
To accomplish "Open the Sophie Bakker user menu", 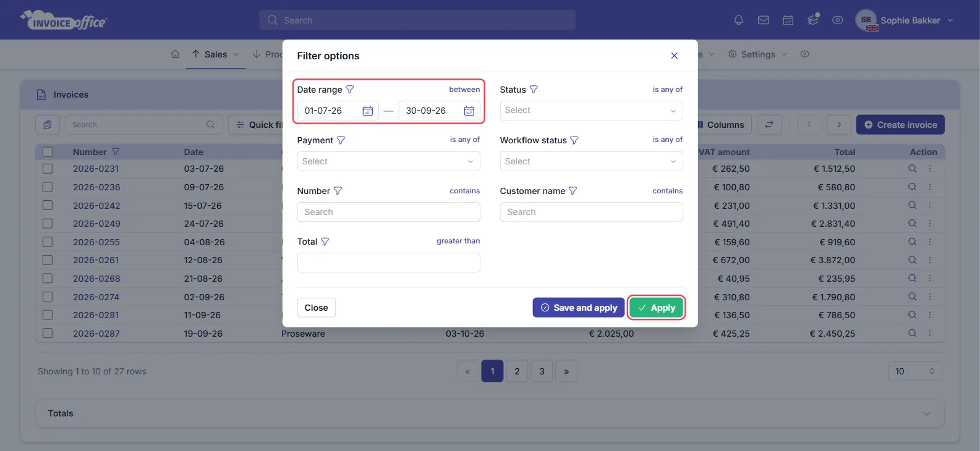I will click(x=905, y=20).
